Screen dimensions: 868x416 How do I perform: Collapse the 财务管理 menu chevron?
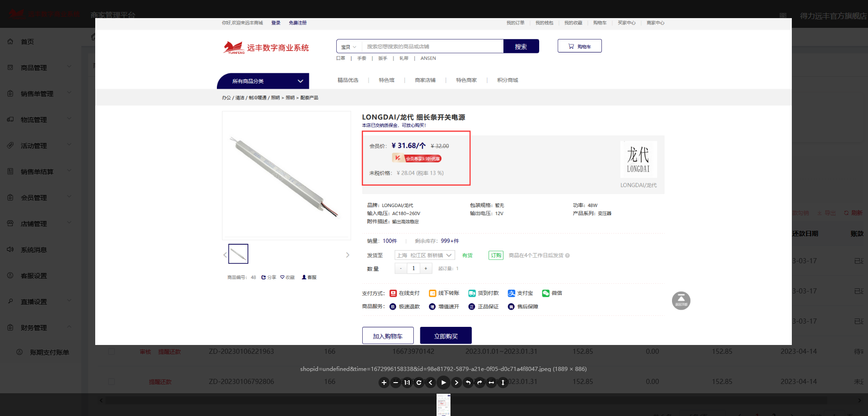(x=69, y=326)
